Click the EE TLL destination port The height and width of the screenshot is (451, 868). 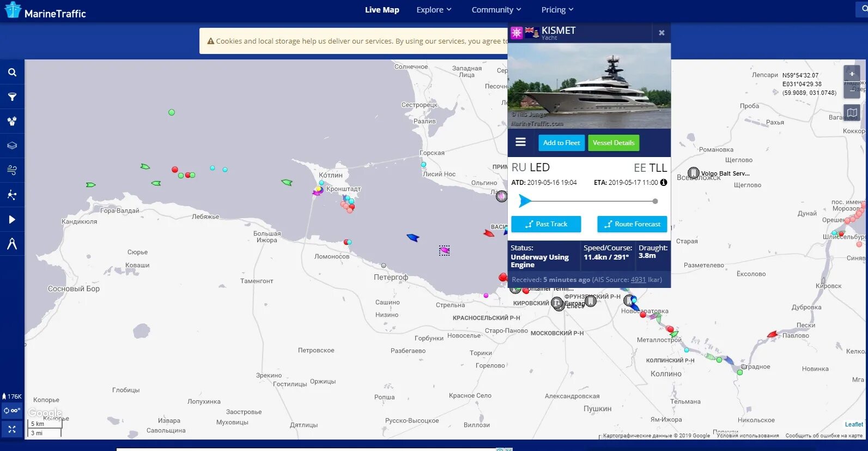tap(650, 167)
